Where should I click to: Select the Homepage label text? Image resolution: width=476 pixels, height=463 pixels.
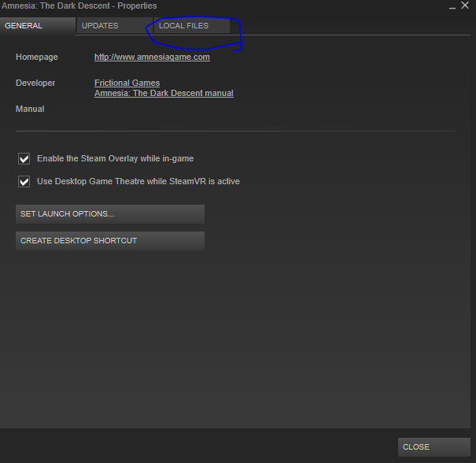pos(37,57)
